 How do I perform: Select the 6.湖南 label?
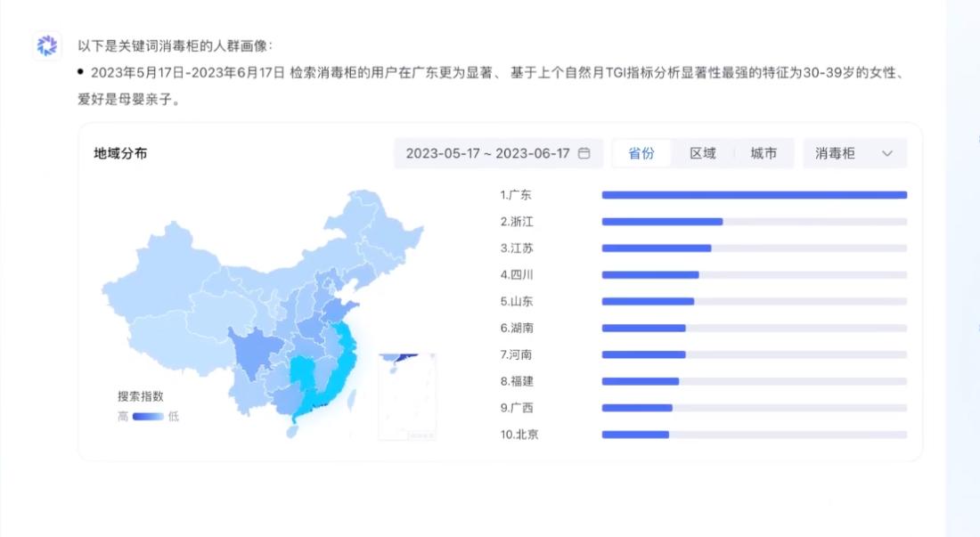517,328
